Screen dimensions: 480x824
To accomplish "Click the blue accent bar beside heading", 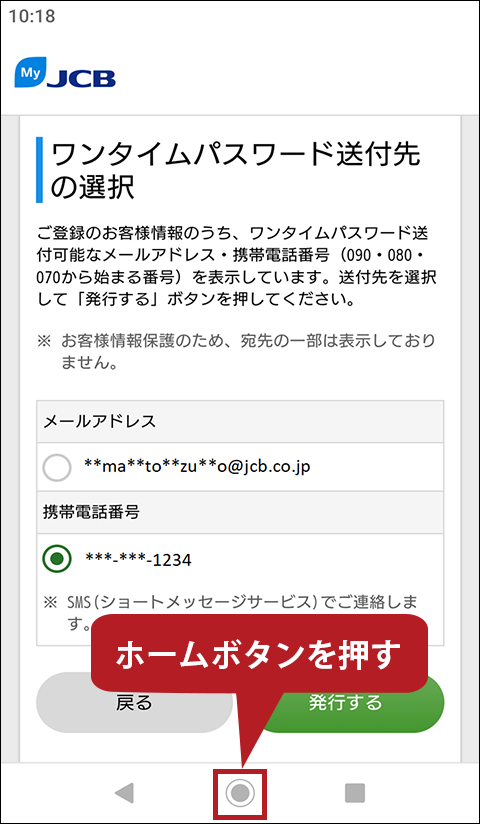I will [x=39, y=170].
